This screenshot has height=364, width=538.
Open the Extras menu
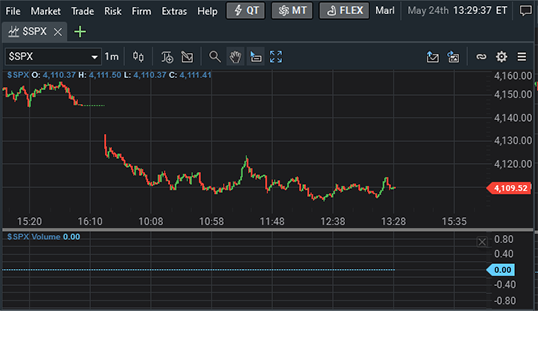(174, 11)
